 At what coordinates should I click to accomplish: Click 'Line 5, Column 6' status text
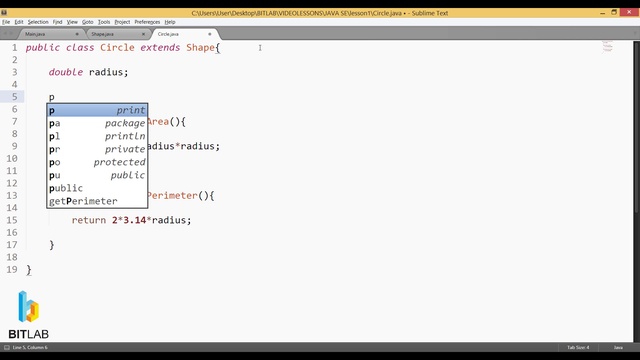[x=30, y=348]
